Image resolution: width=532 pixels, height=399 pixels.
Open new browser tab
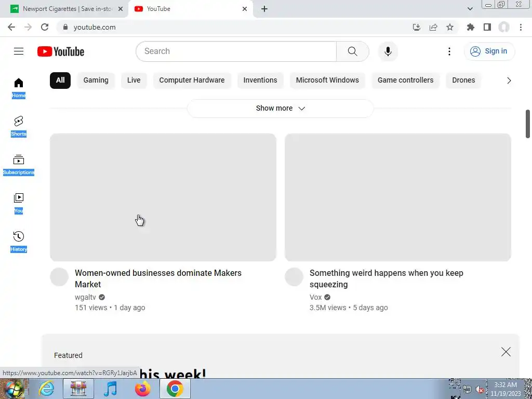[x=264, y=9]
